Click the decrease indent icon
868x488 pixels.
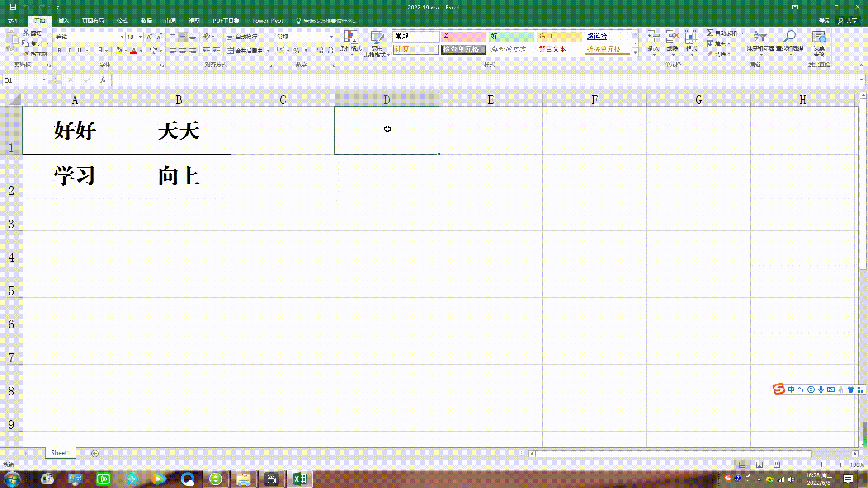pyautogui.click(x=207, y=51)
